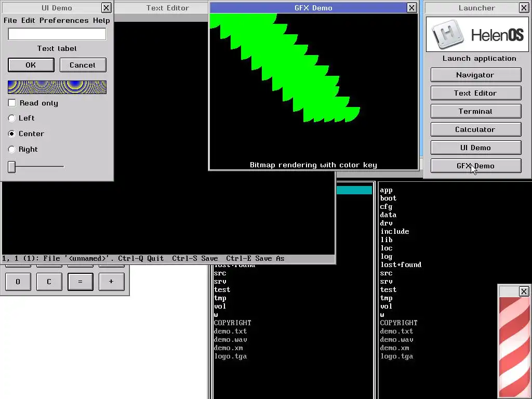Click the plus key on calculator

[x=112, y=282]
